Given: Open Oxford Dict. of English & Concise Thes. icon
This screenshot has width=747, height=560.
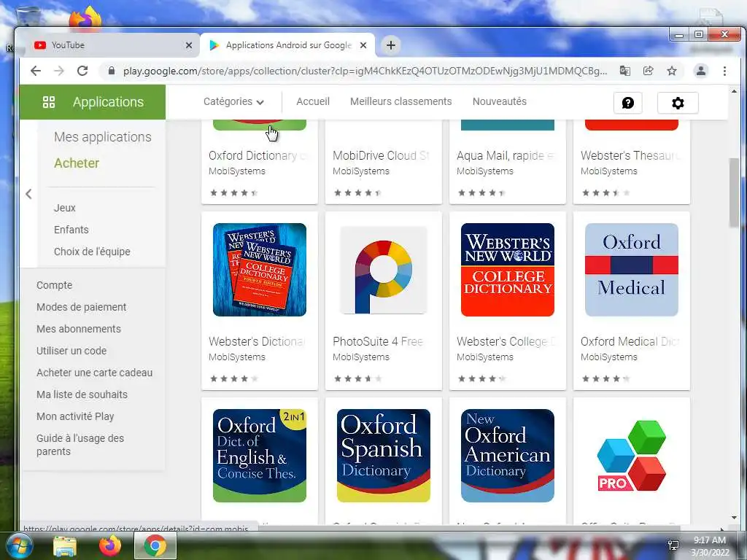Looking at the screenshot, I should point(260,456).
